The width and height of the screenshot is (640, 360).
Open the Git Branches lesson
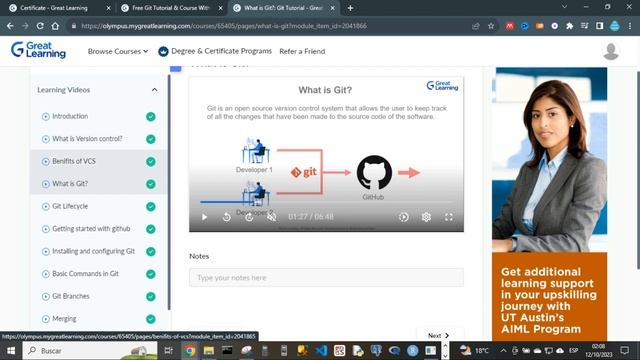(71, 296)
